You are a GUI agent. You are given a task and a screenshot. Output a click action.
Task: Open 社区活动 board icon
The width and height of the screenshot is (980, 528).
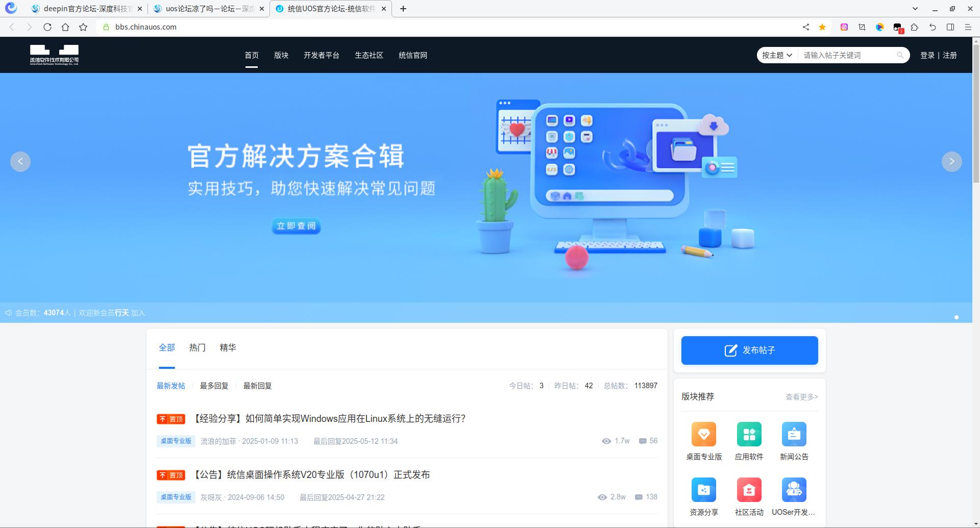coord(749,490)
